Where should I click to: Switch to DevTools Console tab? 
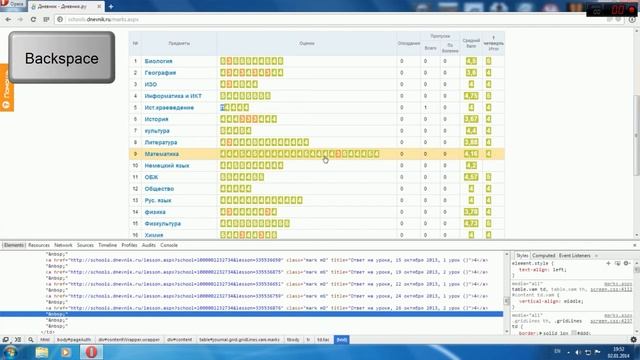[169, 245]
